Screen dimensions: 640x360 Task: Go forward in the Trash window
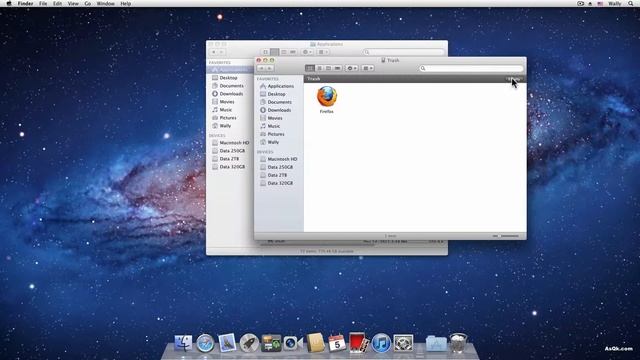[269, 68]
